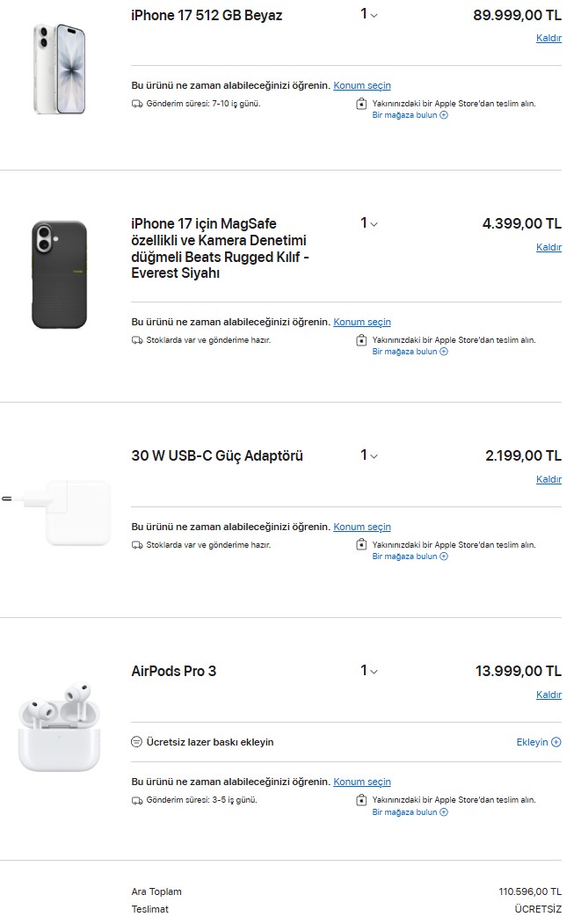Click Kaldır for Beats Rugged Kılıf case

[548, 247]
